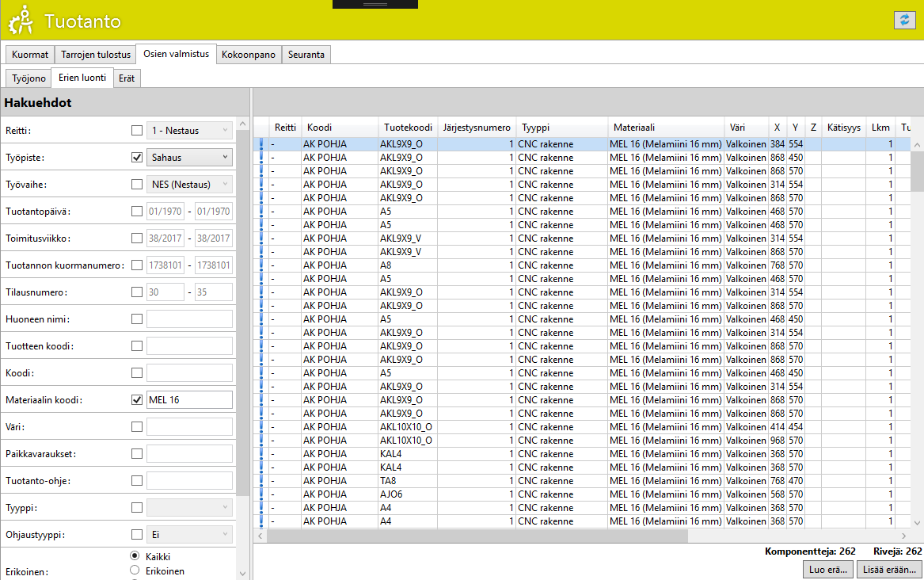The height and width of the screenshot is (580, 924).
Task: Click the filter panel vertical scrollbar
Action: tap(242, 312)
